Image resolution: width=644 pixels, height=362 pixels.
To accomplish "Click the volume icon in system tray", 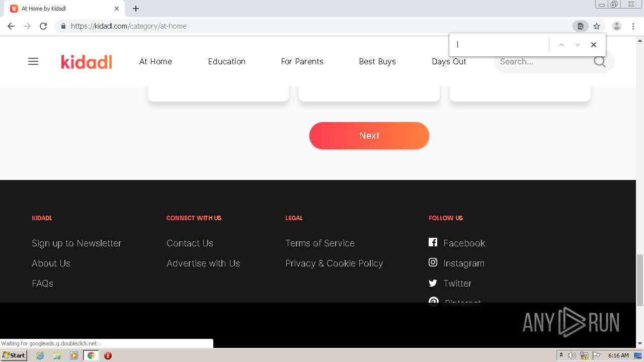I will pyautogui.click(x=572, y=355).
